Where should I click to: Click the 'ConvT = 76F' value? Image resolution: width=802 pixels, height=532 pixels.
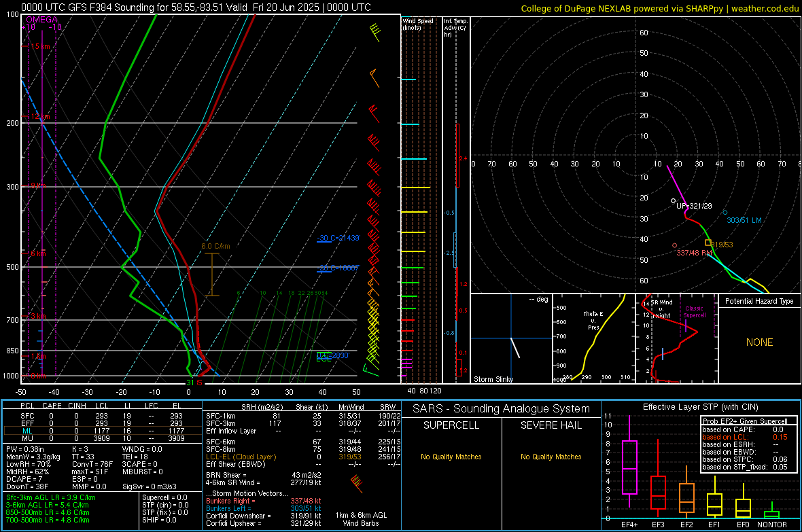click(92, 464)
